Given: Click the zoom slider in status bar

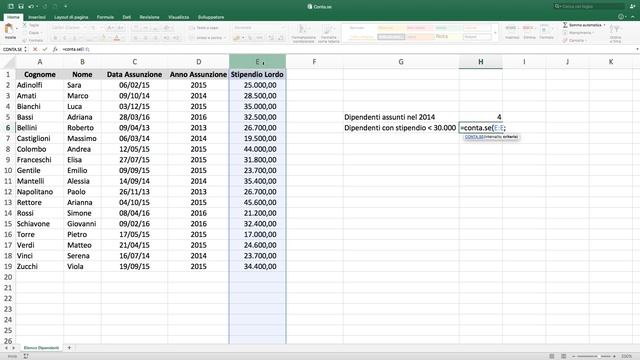Looking at the screenshot, I should click(594, 356).
